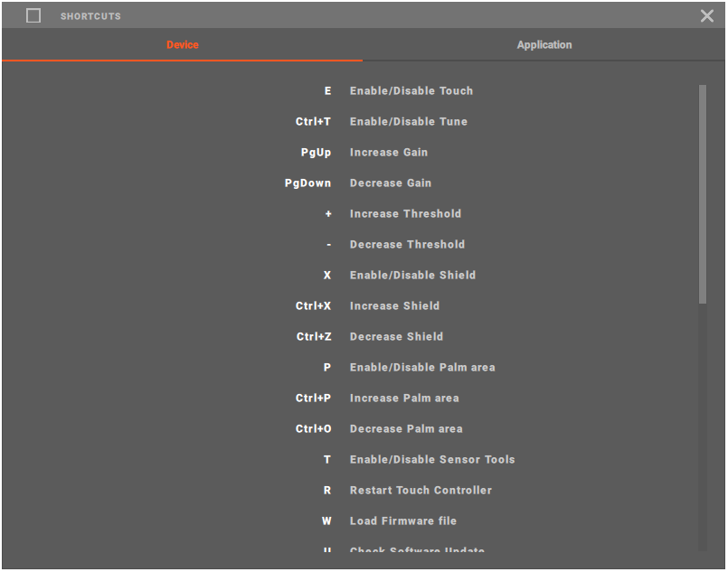Select the Decrease Palm area entry

tap(406, 429)
